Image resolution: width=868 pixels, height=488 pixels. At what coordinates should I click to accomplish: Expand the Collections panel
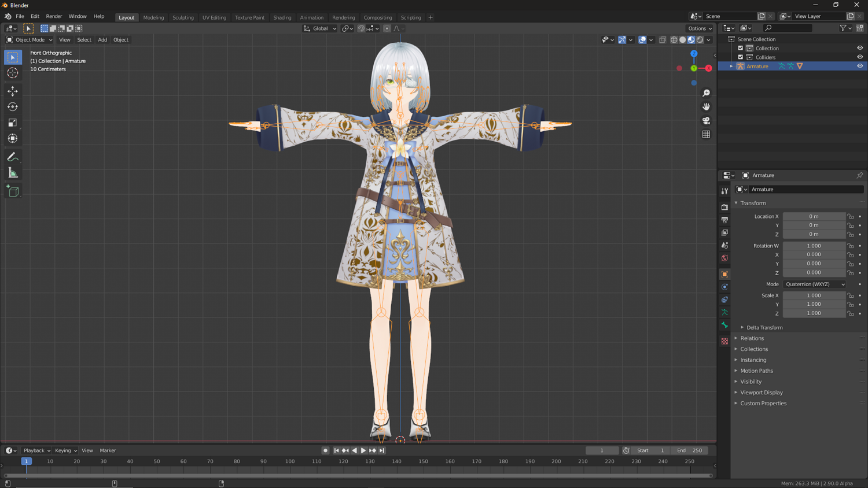(x=754, y=349)
